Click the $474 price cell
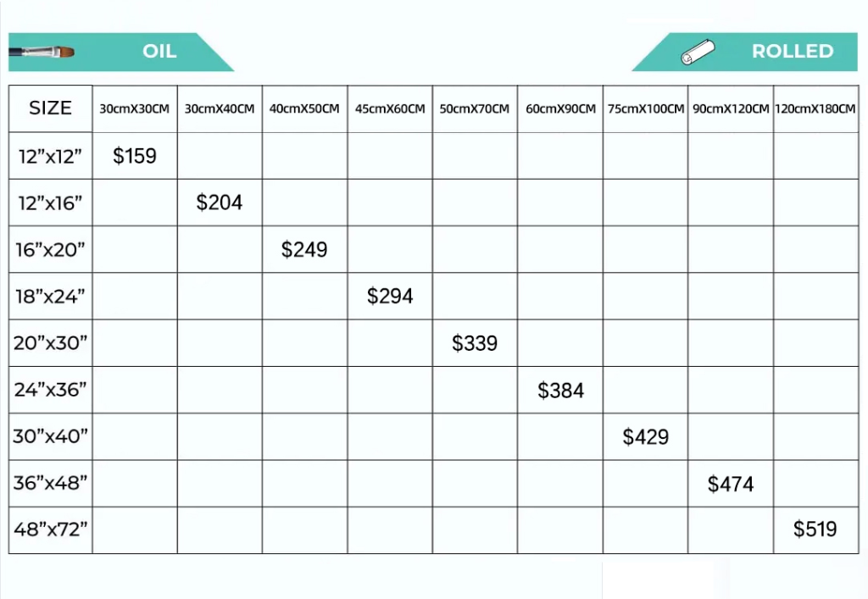The image size is (868, 599). (731, 484)
